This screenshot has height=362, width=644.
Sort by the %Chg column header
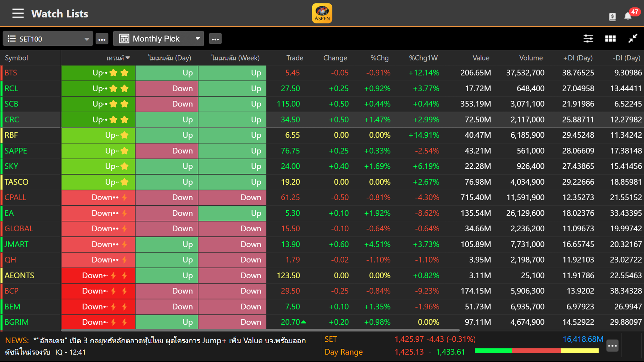click(380, 58)
